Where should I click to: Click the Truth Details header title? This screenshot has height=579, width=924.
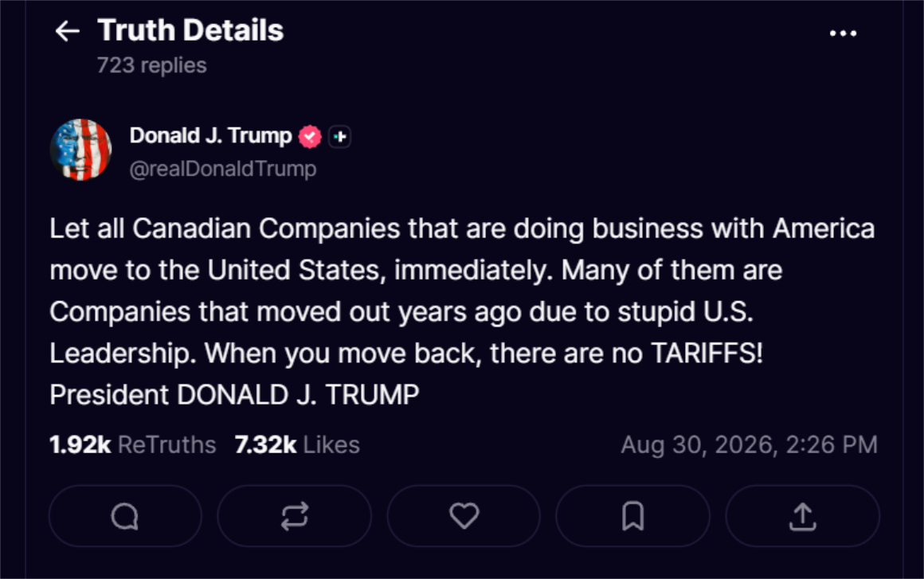(190, 30)
